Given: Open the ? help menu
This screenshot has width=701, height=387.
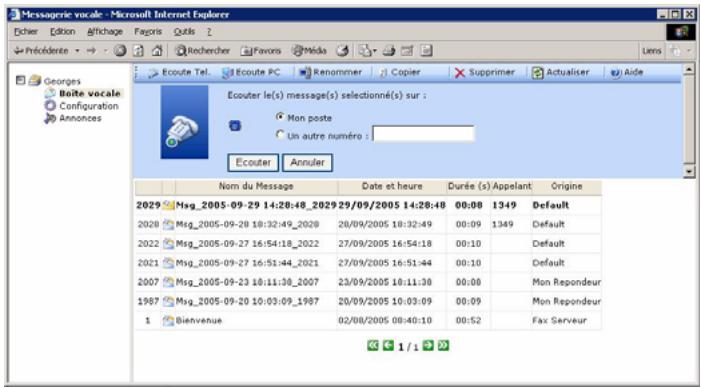Looking at the screenshot, I should 209,32.
